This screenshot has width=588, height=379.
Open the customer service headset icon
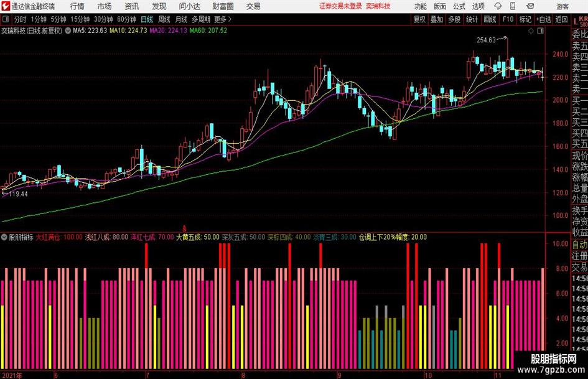(x=498, y=6)
